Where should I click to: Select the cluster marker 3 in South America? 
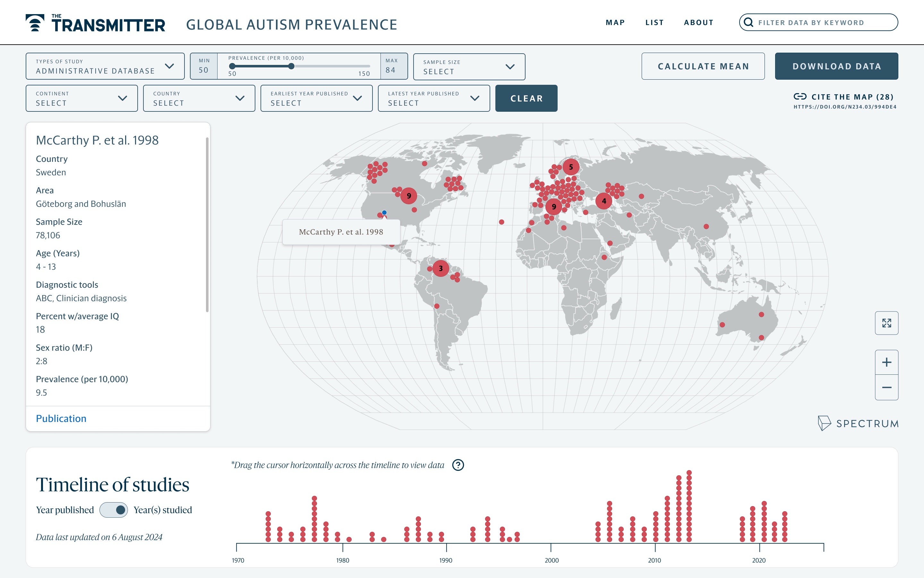(x=441, y=268)
